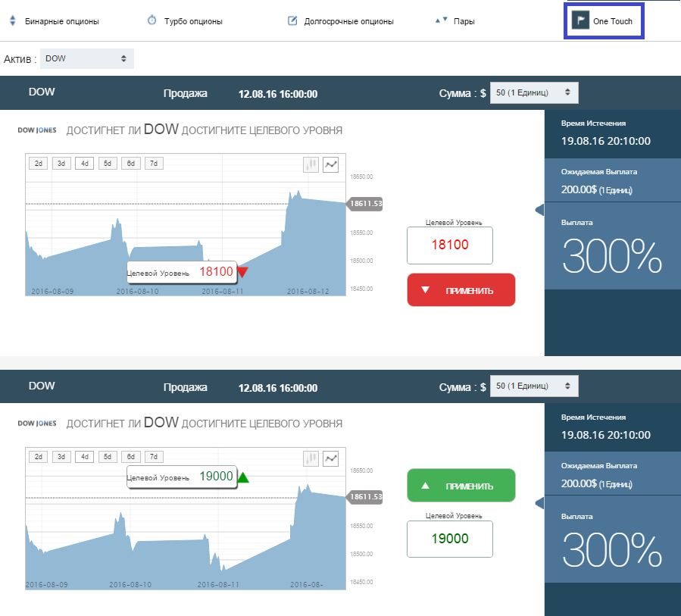Select 6d range on the top chart
This screenshot has height=616, width=681.
point(131,164)
